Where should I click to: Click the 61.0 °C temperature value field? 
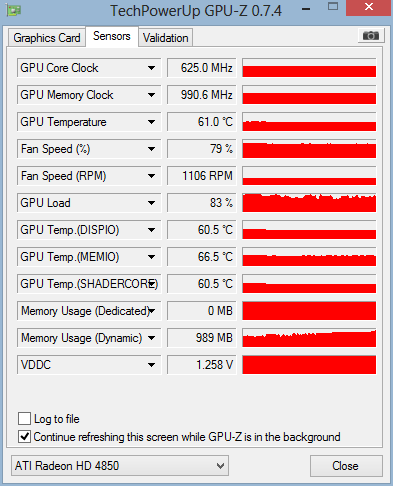pos(202,122)
